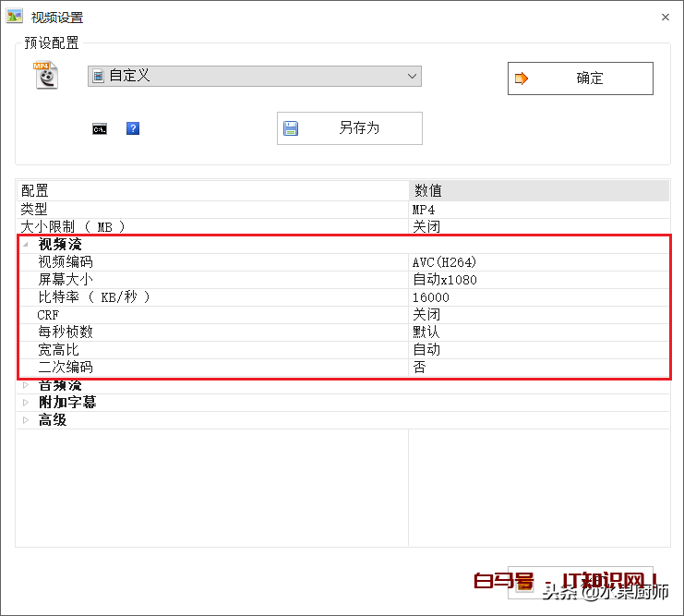
Task: Select the 二次编码 row
Action: tap(342, 368)
